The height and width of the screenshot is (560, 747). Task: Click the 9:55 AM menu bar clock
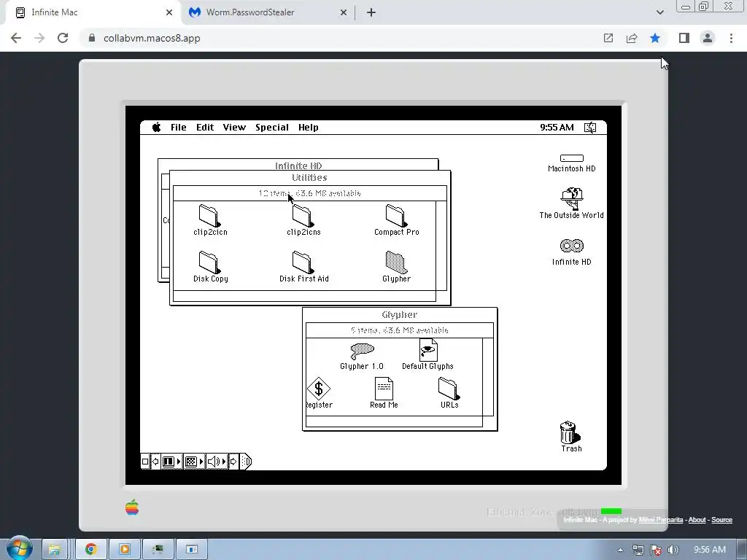point(557,127)
